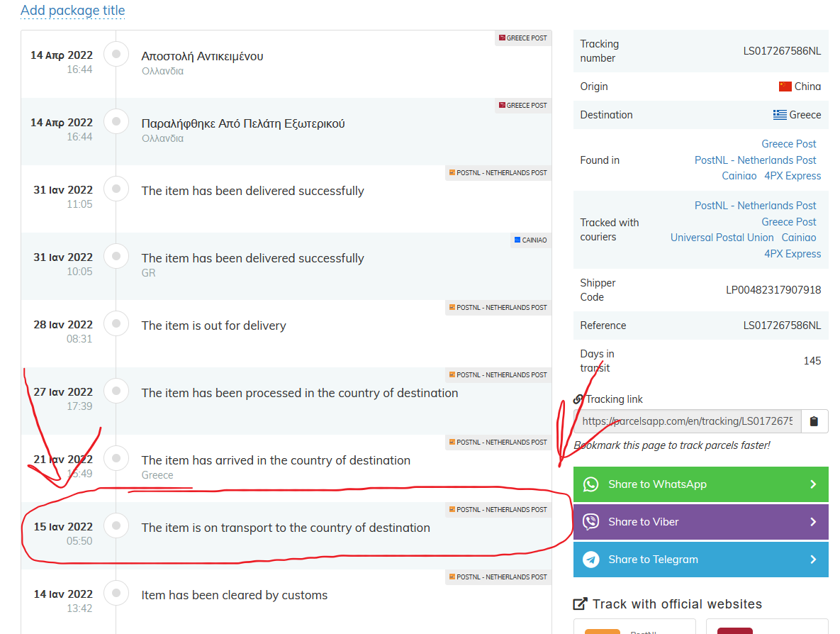The image size is (840, 634).
Task: Click PostNL badge on out for delivery event
Action: pyautogui.click(x=498, y=308)
